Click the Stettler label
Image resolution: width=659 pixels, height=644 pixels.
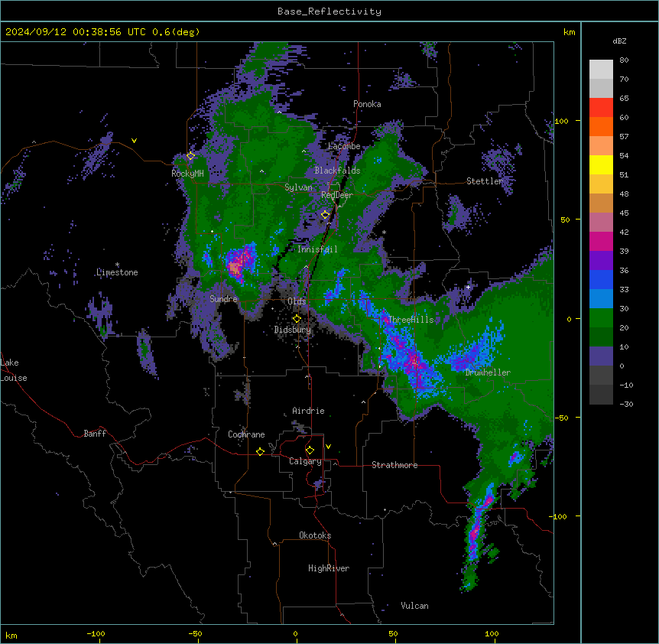click(485, 181)
